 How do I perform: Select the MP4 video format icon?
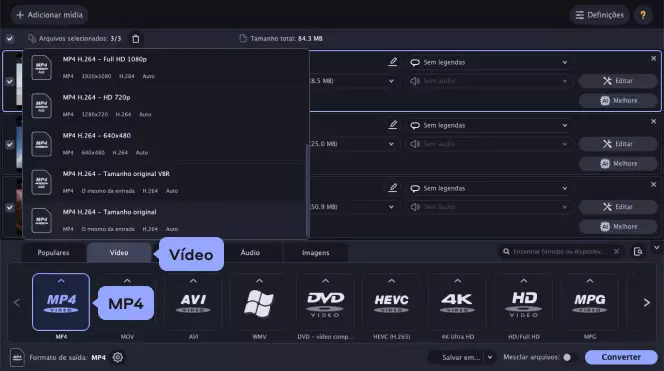click(x=61, y=302)
